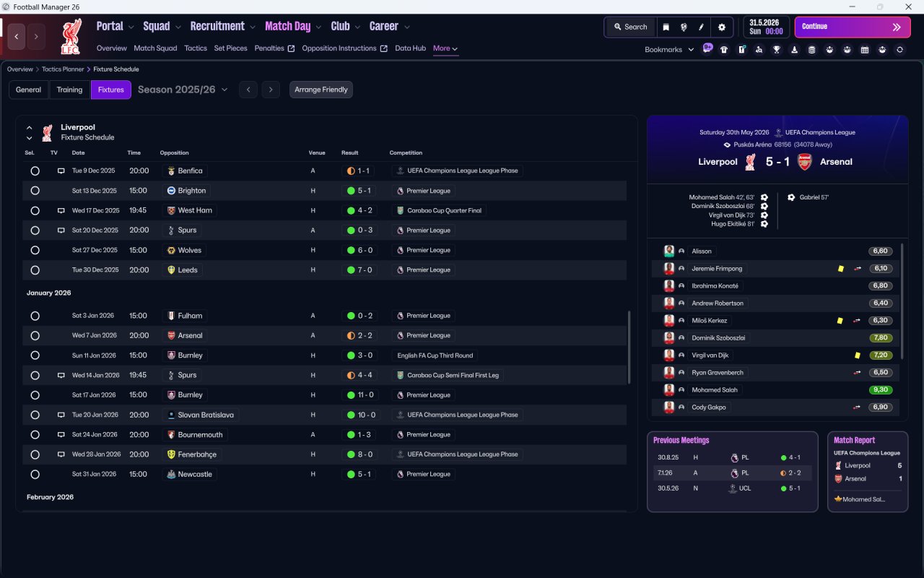Click Alisson's player portrait thumbnail
The height and width of the screenshot is (578, 924).
pos(669,251)
